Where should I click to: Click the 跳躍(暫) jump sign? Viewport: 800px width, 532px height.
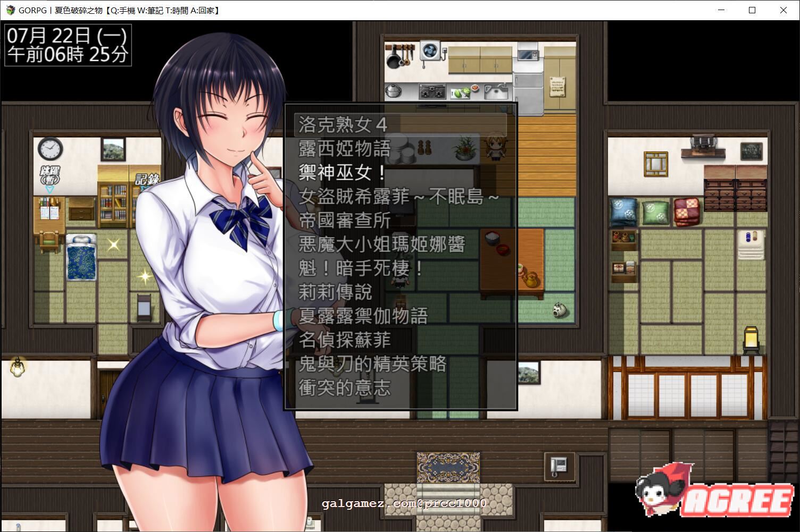pos(51,175)
